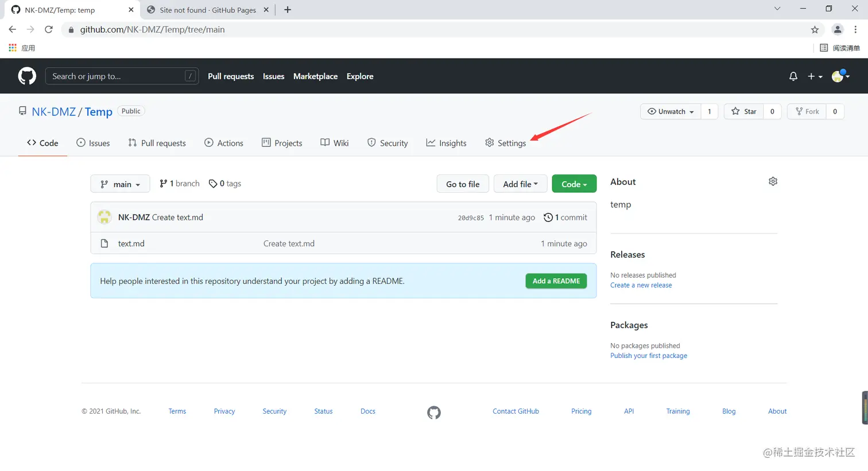Click the Create a new release link

click(x=641, y=285)
